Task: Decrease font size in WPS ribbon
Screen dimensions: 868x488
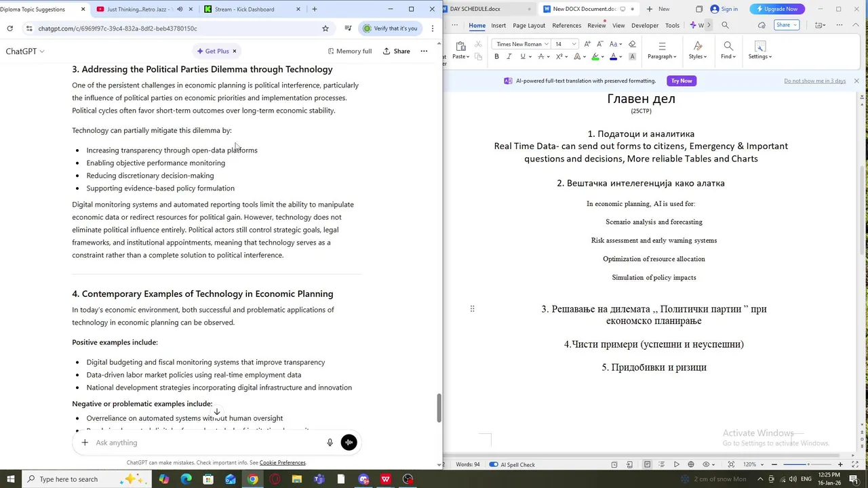Action: pyautogui.click(x=599, y=44)
